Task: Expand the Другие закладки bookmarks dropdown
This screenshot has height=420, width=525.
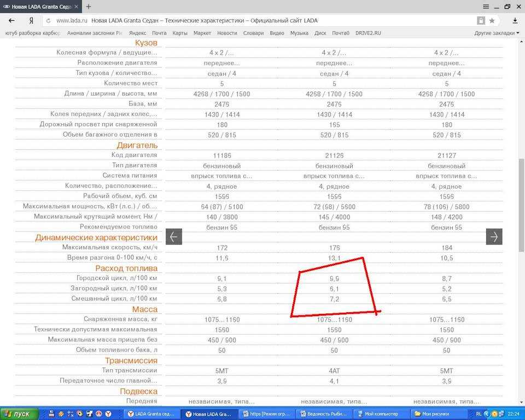Action: coord(497,33)
